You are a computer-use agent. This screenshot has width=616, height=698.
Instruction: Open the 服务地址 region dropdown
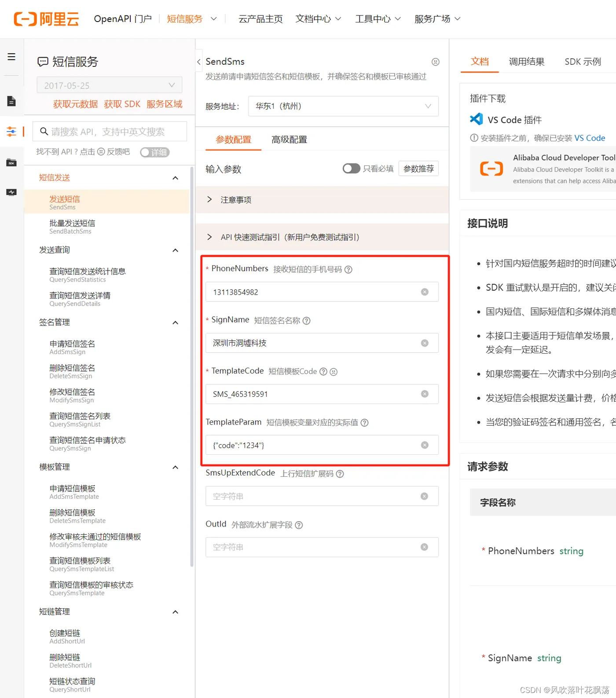(343, 106)
